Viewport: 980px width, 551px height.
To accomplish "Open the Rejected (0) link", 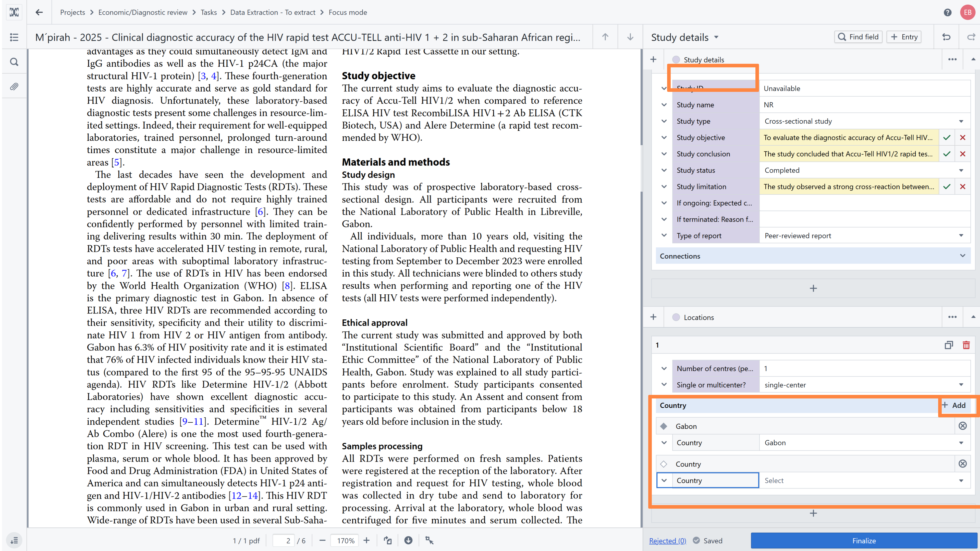I will pos(667,540).
